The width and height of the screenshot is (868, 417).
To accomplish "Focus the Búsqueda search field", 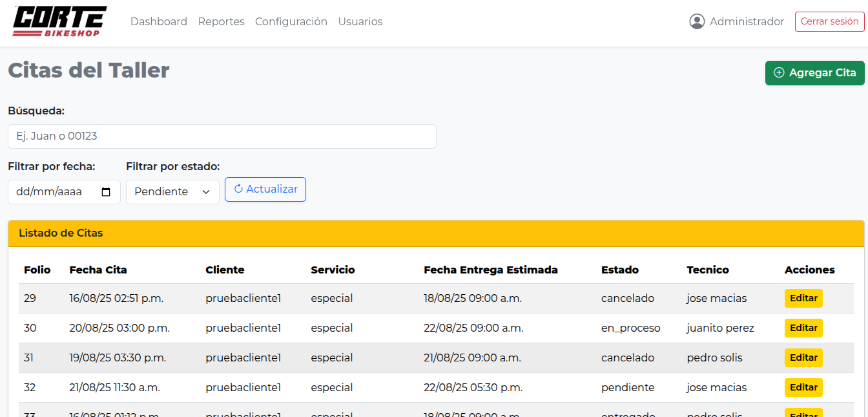I will pyautogui.click(x=222, y=136).
